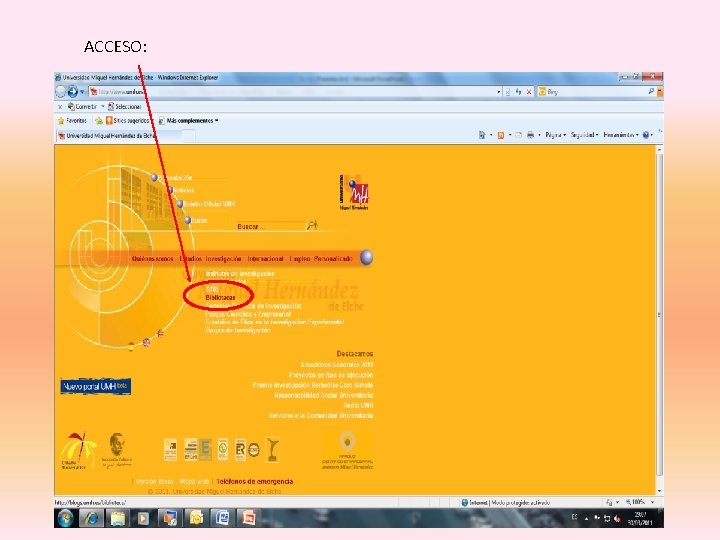Click into the Buscar... search field
Image resolution: width=720 pixels, height=540 pixels.
click(x=270, y=226)
